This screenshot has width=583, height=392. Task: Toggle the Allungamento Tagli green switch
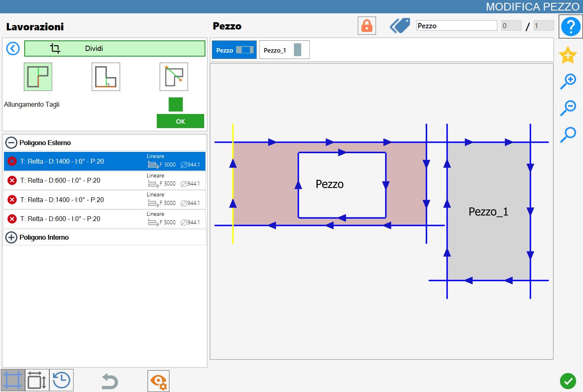click(x=175, y=104)
